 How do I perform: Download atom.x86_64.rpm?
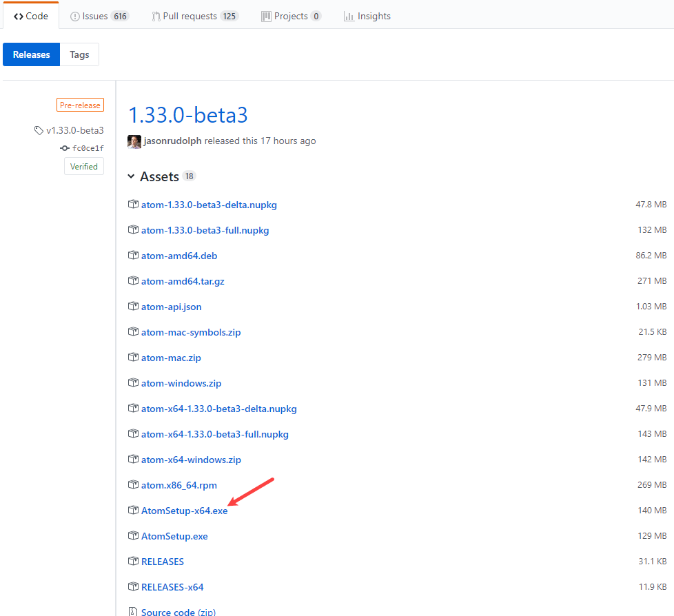[178, 485]
